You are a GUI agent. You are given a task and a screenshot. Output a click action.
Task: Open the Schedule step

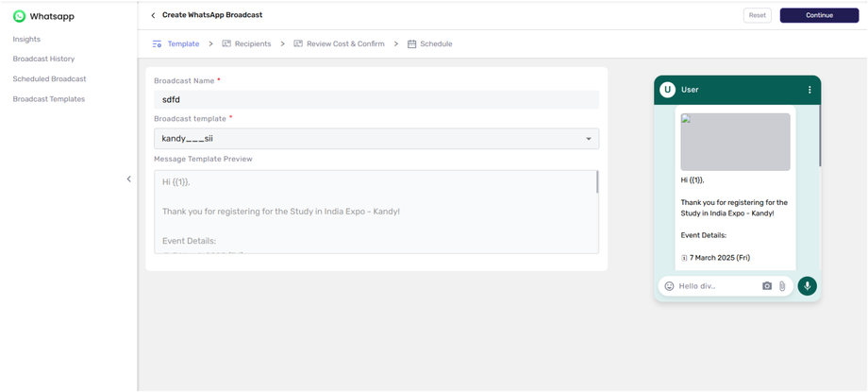pyautogui.click(x=430, y=43)
